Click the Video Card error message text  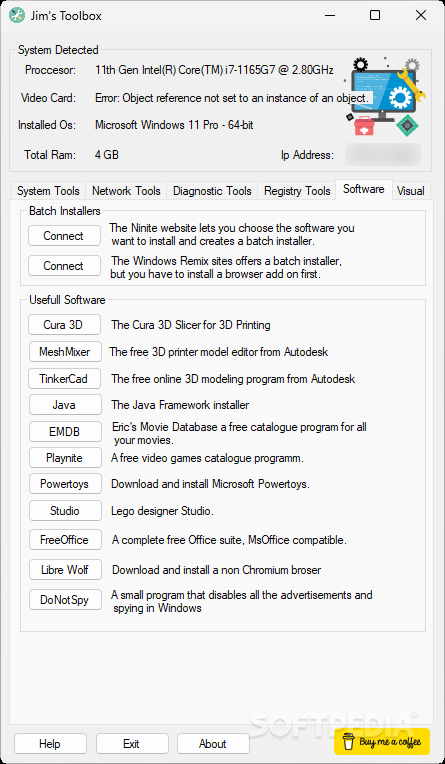[232, 98]
